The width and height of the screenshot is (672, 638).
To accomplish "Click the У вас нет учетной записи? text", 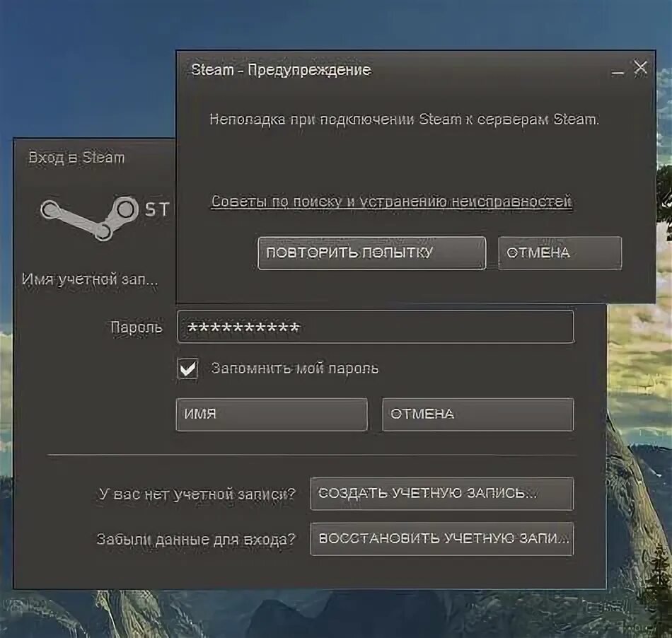I will click(x=197, y=494).
